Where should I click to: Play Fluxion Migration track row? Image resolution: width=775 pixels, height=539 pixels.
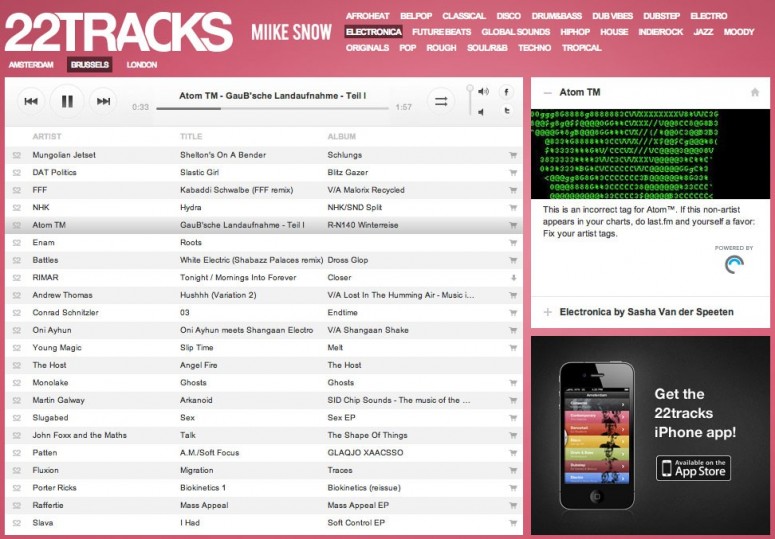pos(264,470)
